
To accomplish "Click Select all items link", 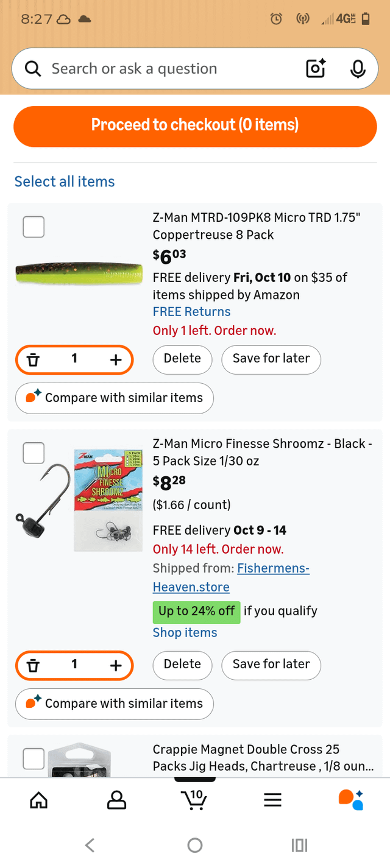I will pos(65,182).
